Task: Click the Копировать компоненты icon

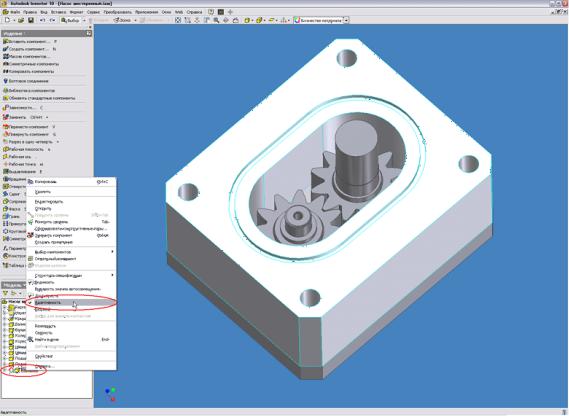Action: click(x=5, y=71)
